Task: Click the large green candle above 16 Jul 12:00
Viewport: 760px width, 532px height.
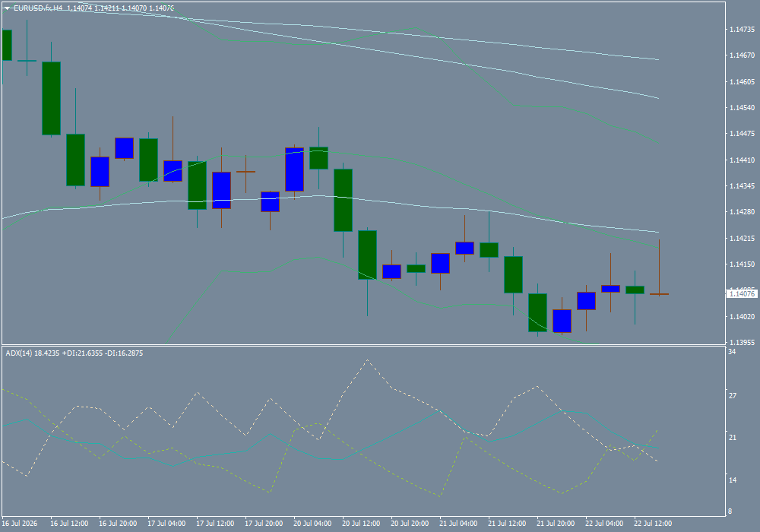Action: [52, 98]
